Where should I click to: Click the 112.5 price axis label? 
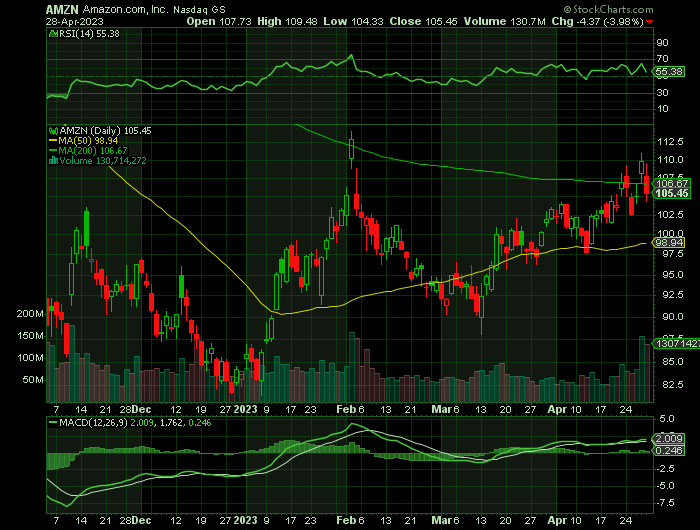tap(671, 142)
